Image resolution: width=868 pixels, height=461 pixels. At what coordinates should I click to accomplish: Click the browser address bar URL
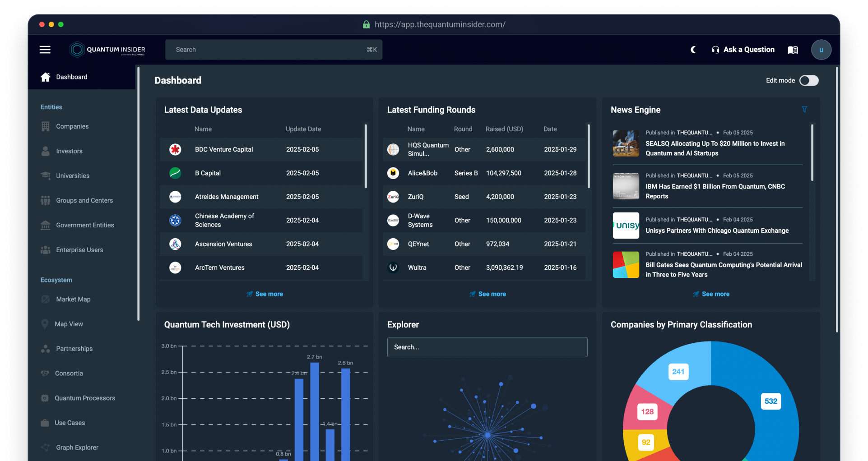pos(440,24)
